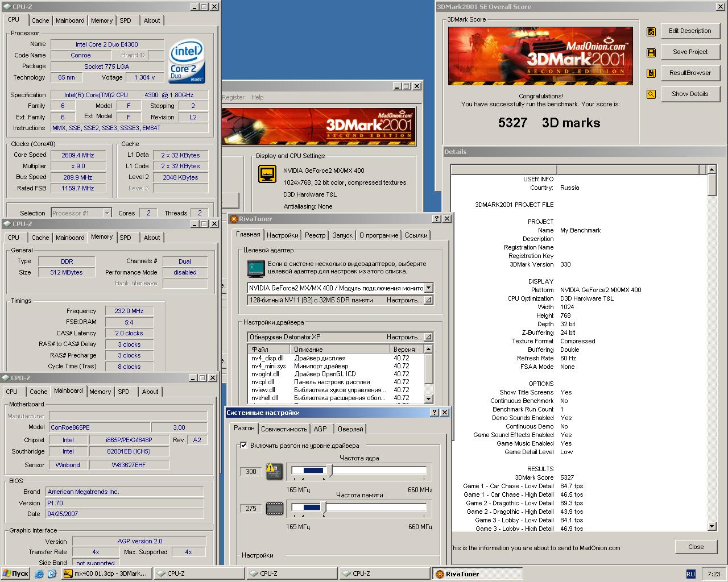Screen dimensions: 728x582
Task: Click the Edit Description pencil icon
Action: point(651,32)
